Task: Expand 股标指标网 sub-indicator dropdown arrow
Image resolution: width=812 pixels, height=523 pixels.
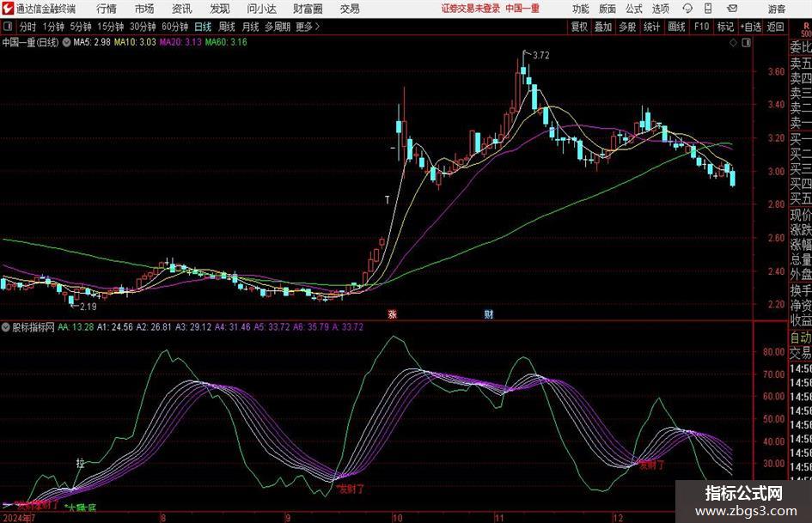Action: 6,326
